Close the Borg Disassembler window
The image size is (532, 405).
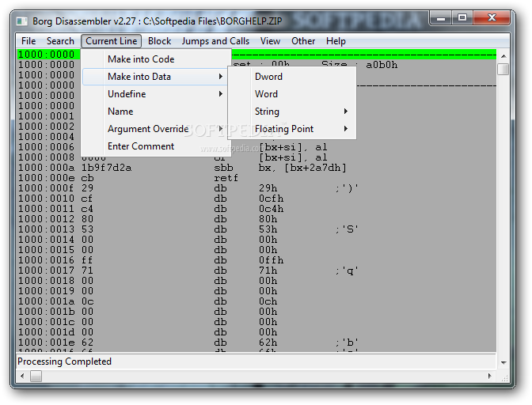[492, 17]
